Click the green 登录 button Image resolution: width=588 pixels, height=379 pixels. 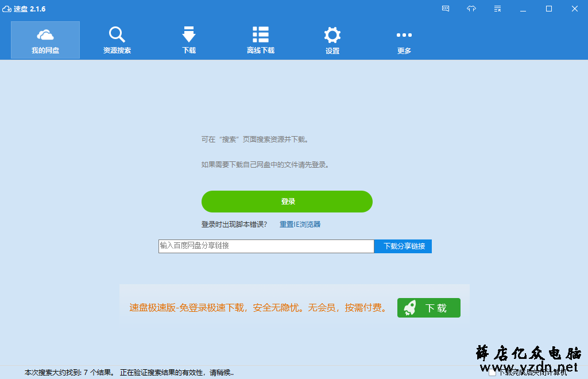(x=287, y=202)
